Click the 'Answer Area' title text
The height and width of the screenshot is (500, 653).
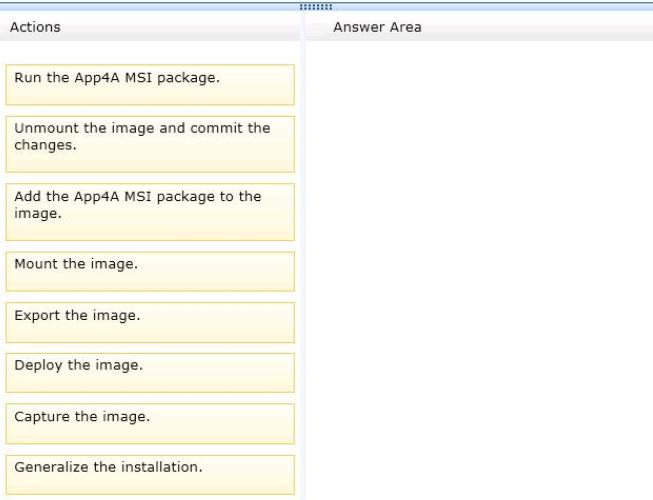click(x=377, y=27)
